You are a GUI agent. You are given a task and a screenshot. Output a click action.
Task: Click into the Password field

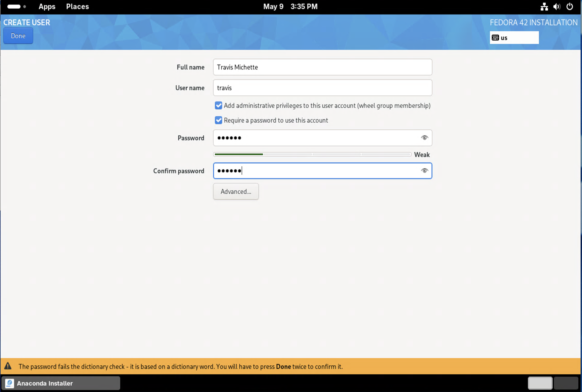click(x=323, y=138)
